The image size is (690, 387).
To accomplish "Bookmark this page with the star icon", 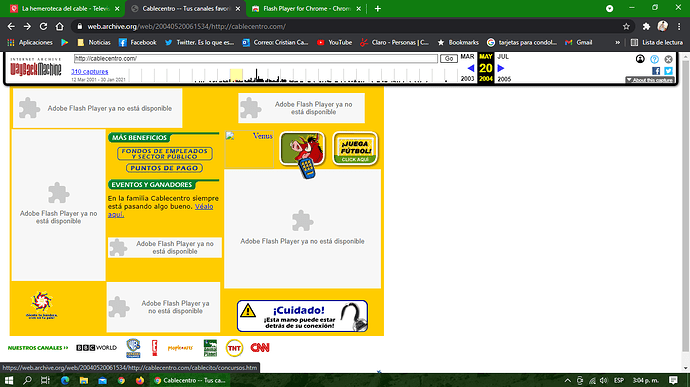I will (626, 26).
